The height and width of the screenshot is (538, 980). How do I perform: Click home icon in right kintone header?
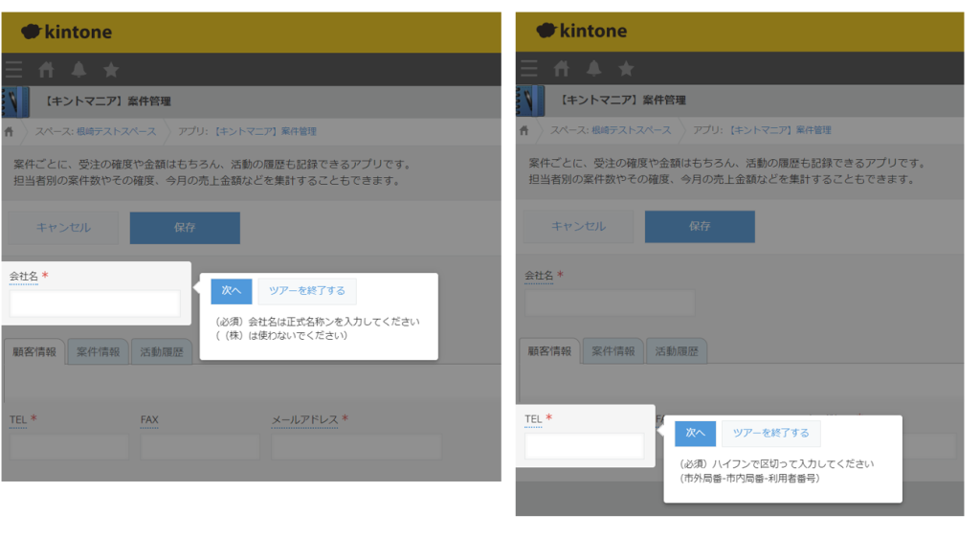point(561,68)
